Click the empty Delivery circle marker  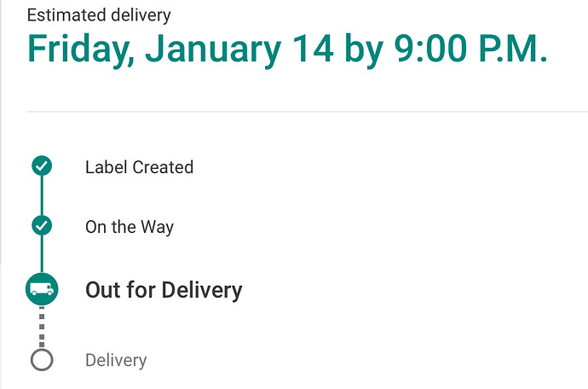coord(42,360)
